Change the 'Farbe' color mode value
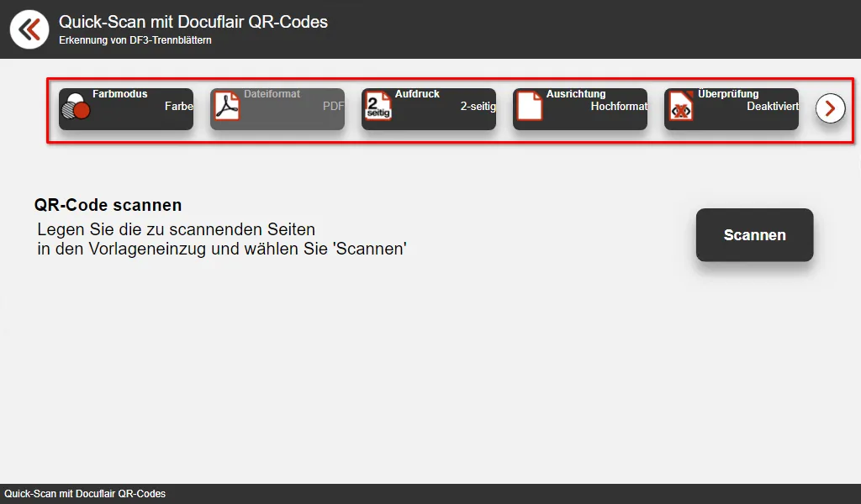Viewport: 861px width, 504px height. pyautogui.click(x=179, y=107)
